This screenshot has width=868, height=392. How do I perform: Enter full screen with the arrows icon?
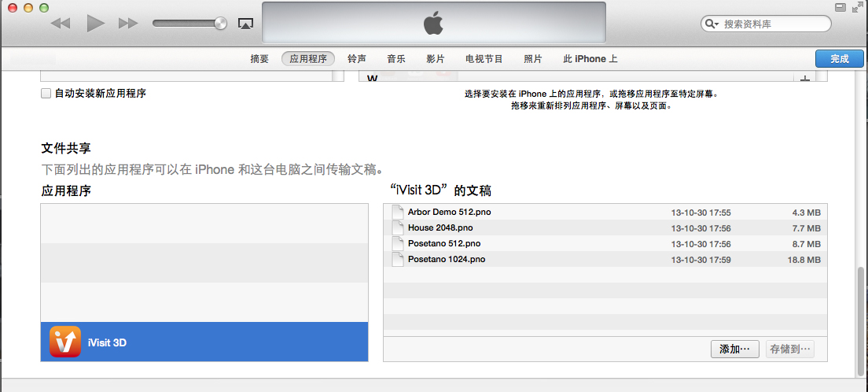858,7
